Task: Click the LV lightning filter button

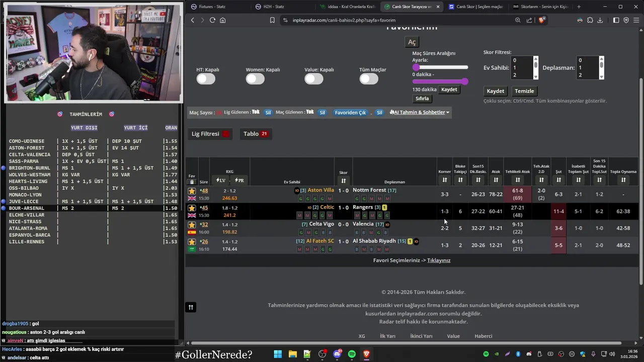Action: pyautogui.click(x=221, y=180)
